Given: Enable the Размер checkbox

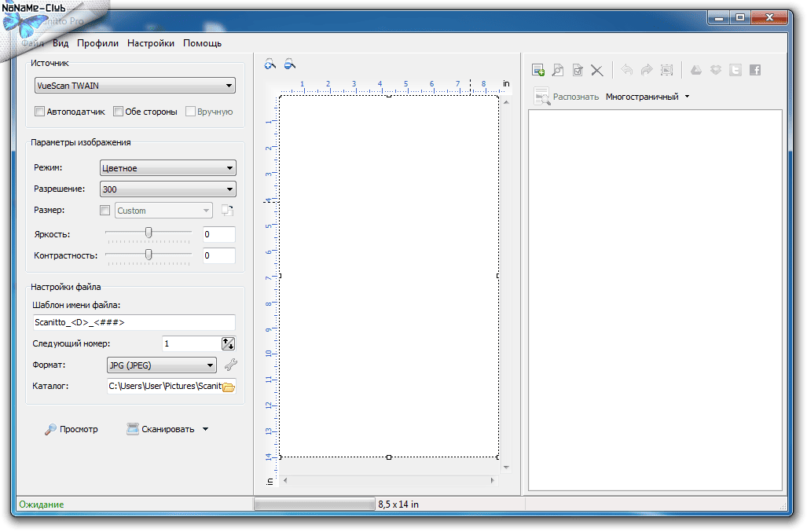Looking at the screenshot, I should (x=105, y=210).
